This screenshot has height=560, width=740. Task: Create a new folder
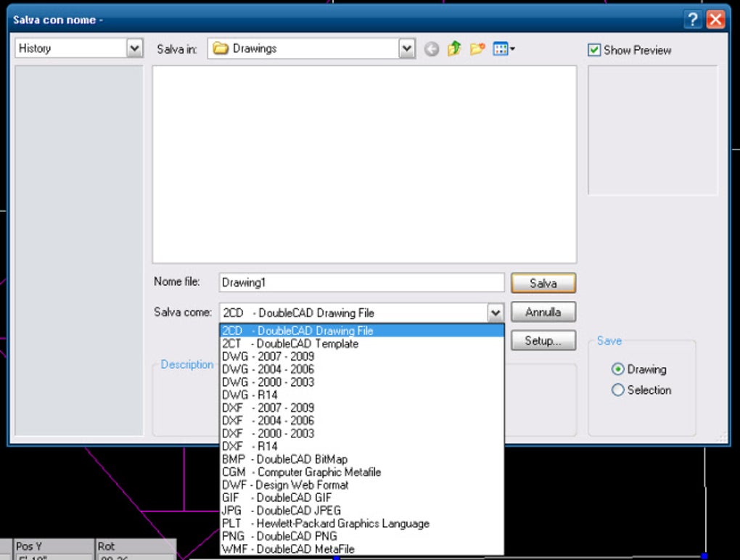pyautogui.click(x=477, y=48)
